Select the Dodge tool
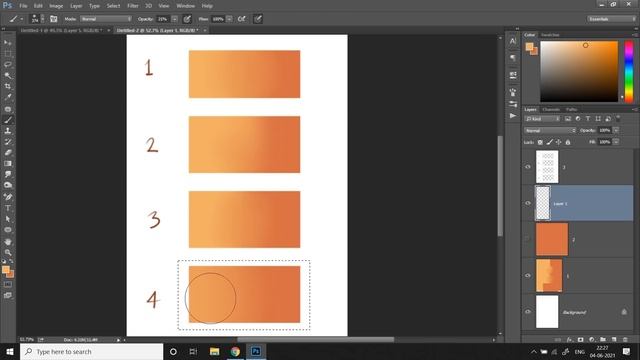 pos(8,185)
